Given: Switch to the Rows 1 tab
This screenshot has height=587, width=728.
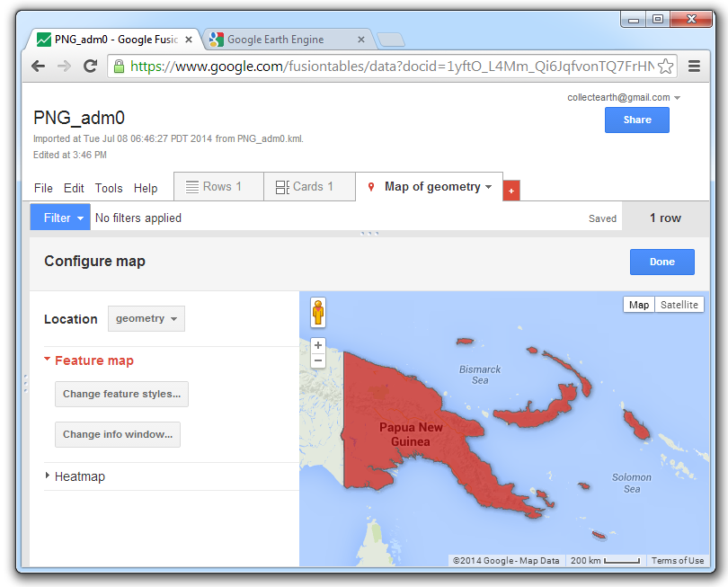Looking at the screenshot, I should [218, 187].
